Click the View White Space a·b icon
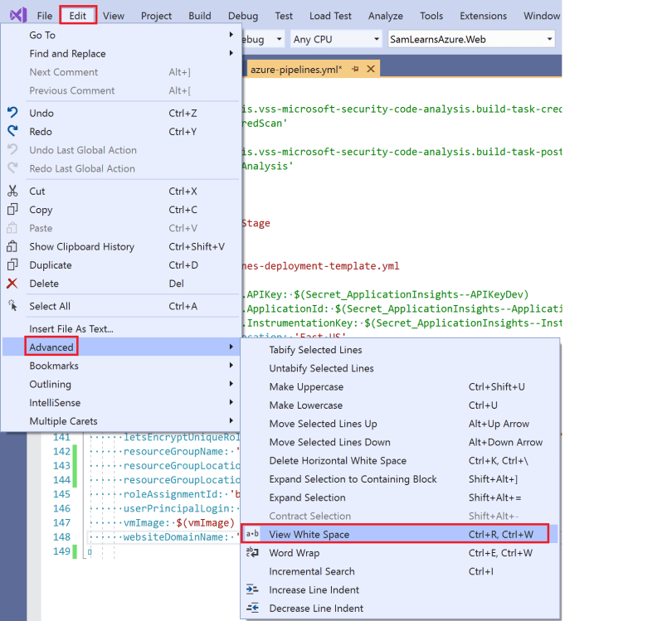This screenshot has width=672, height=621. click(x=252, y=534)
